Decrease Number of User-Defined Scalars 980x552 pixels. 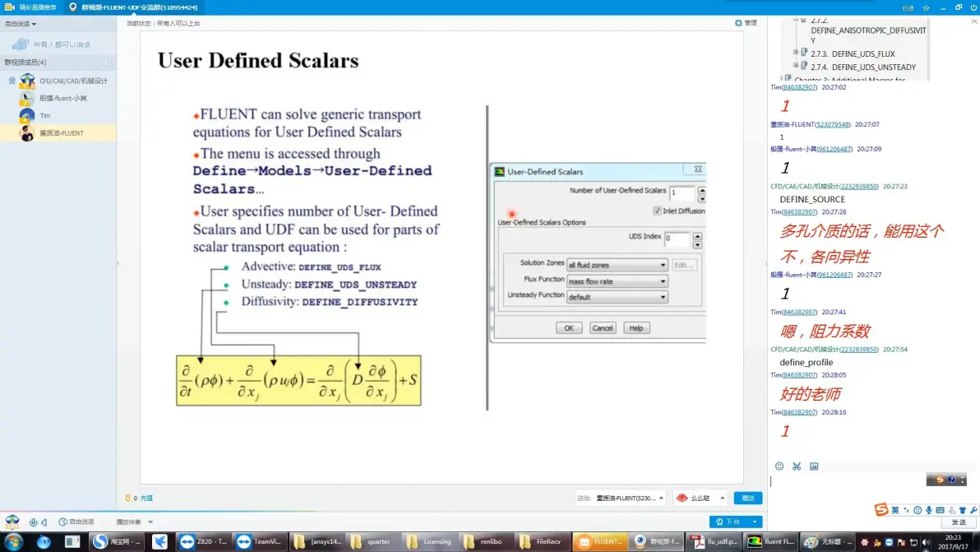pyautogui.click(x=702, y=199)
